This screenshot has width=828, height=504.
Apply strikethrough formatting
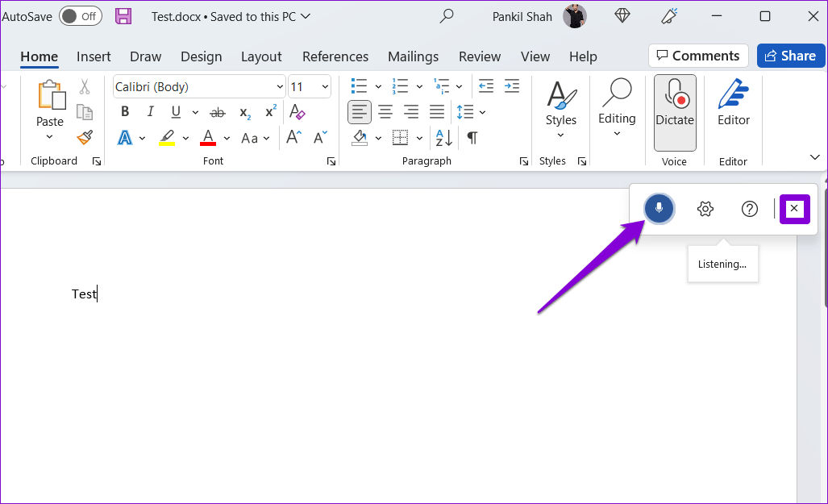click(218, 112)
